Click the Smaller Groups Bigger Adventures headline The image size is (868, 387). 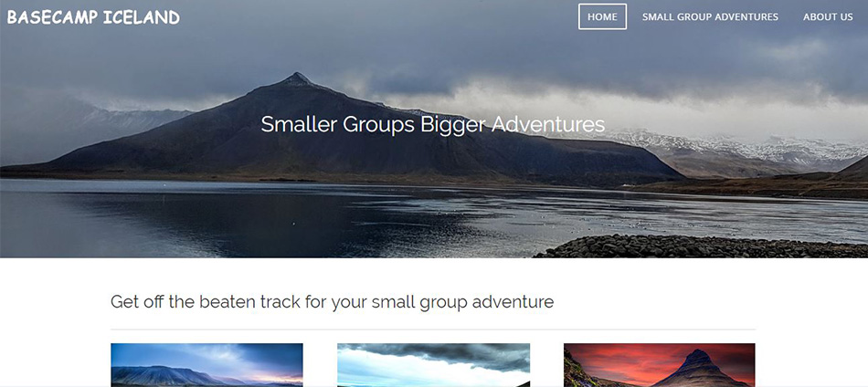coord(433,124)
